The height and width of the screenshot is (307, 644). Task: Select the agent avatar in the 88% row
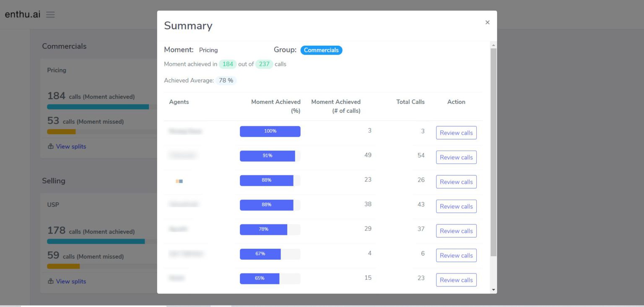(x=179, y=181)
